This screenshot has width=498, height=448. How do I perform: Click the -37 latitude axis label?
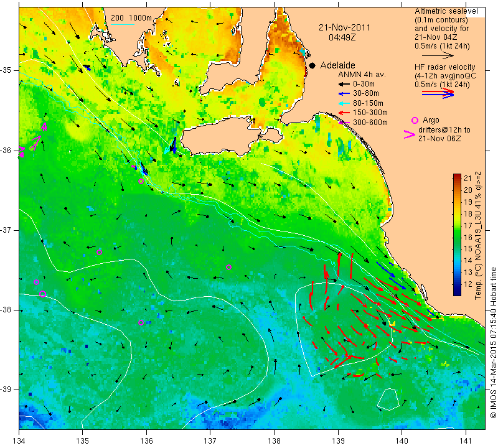click(x=6, y=230)
